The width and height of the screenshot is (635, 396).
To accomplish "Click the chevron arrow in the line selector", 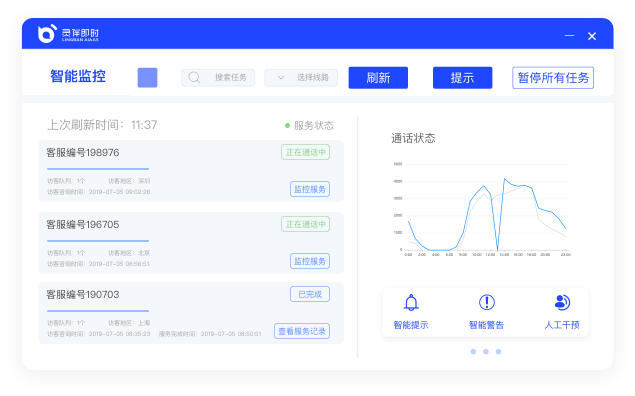I will click(280, 77).
